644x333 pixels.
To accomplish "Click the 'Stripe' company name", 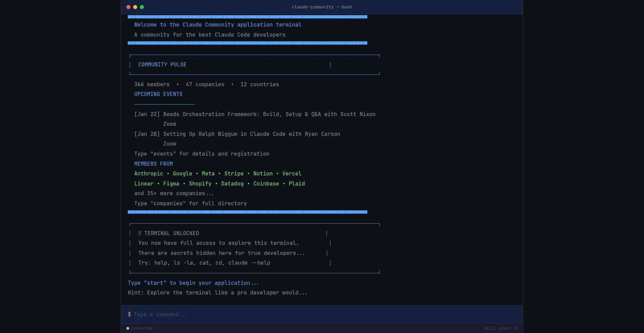I will pos(234,174).
